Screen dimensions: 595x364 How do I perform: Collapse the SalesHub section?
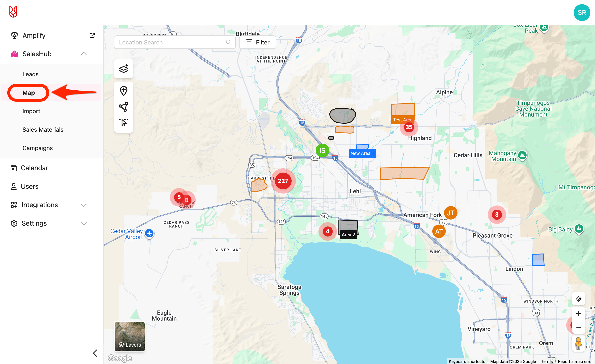point(84,54)
